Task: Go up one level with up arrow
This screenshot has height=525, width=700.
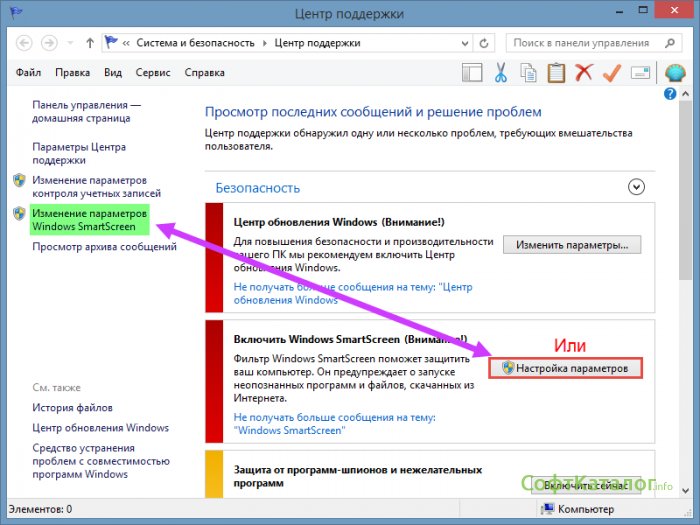Action: pyautogui.click(x=90, y=44)
